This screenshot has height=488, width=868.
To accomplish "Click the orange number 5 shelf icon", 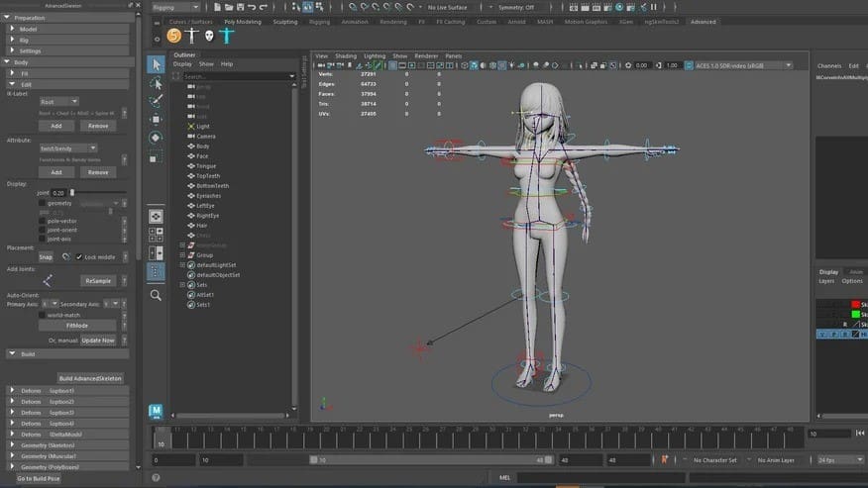I will [174, 37].
